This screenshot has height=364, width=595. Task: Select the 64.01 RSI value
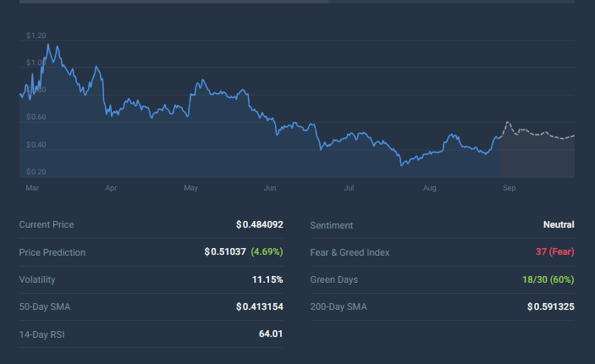271,334
